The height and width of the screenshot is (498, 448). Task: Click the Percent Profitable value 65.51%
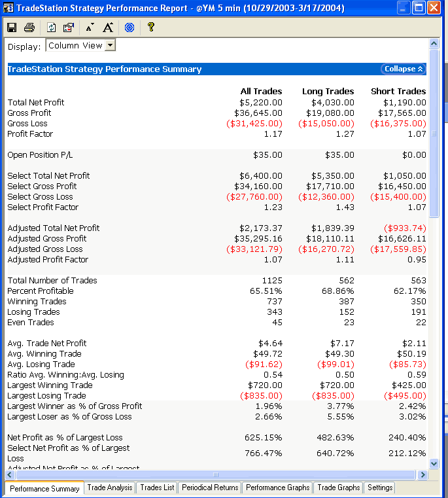tap(266, 291)
